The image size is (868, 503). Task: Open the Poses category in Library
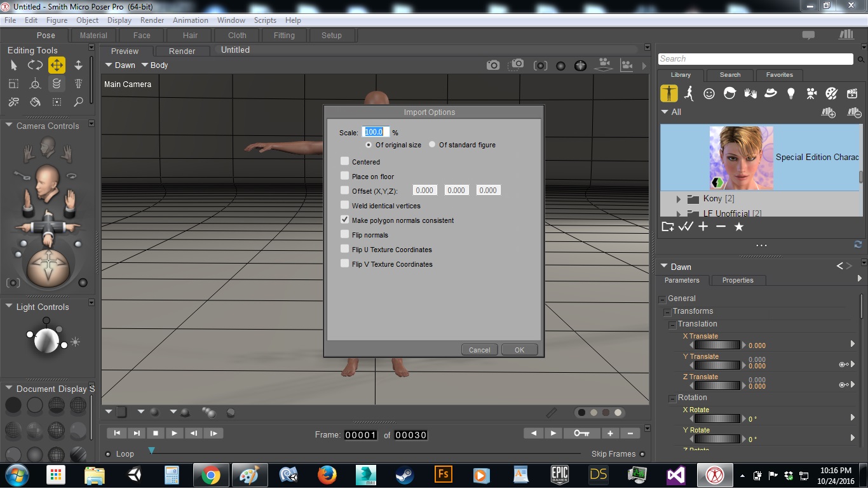click(689, 93)
